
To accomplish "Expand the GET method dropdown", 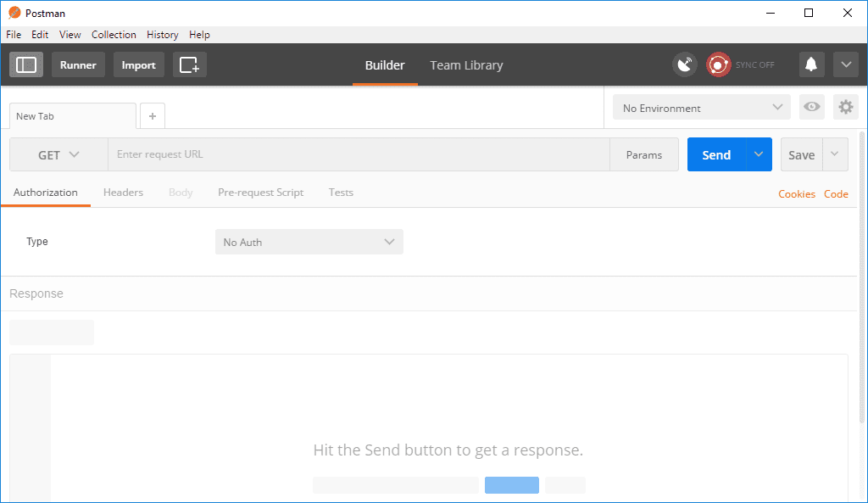I will 58,154.
